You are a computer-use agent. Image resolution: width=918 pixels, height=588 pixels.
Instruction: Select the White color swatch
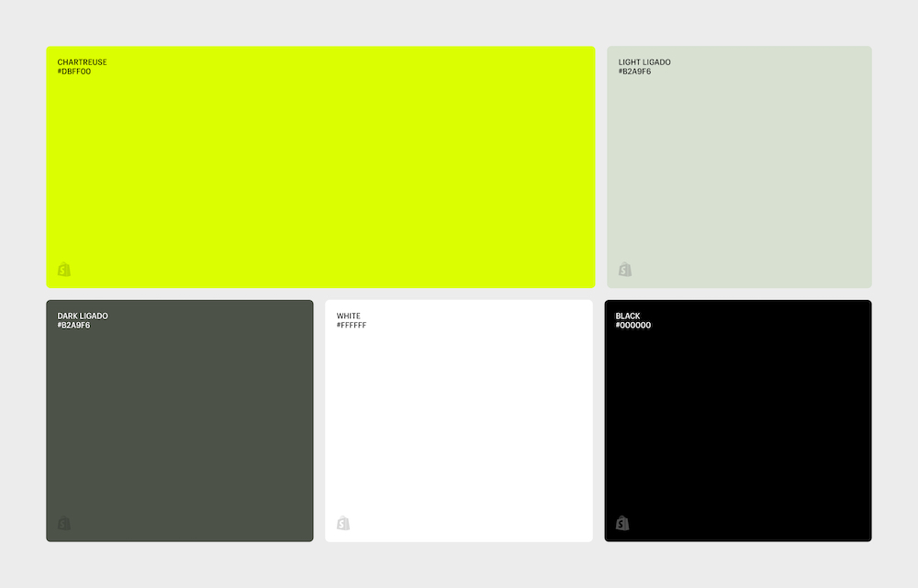458,419
